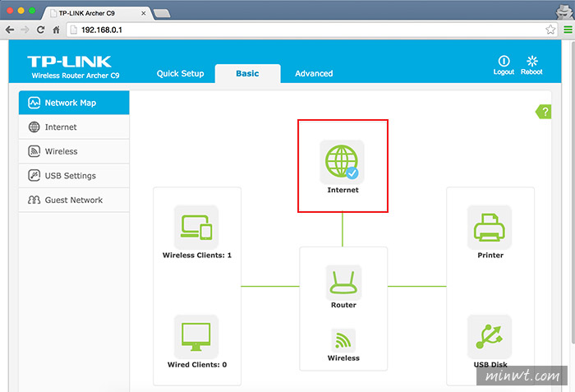
Task: Open a new browser tab
Action: [x=162, y=14]
